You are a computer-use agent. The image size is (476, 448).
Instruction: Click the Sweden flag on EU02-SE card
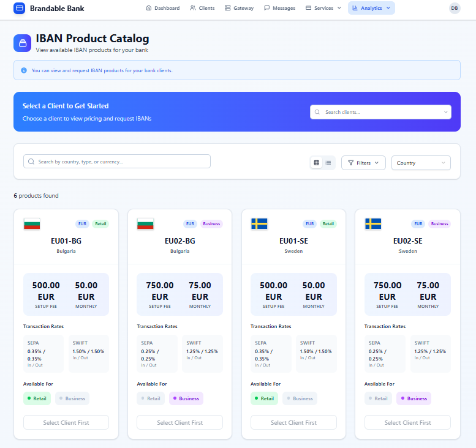pyautogui.click(x=373, y=224)
